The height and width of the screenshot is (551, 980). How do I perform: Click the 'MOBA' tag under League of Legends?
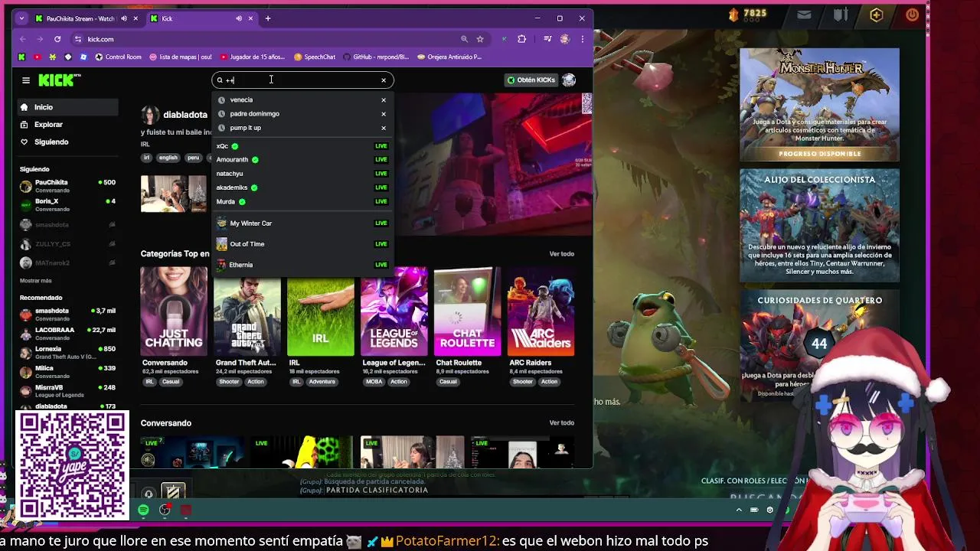(374, 382)
